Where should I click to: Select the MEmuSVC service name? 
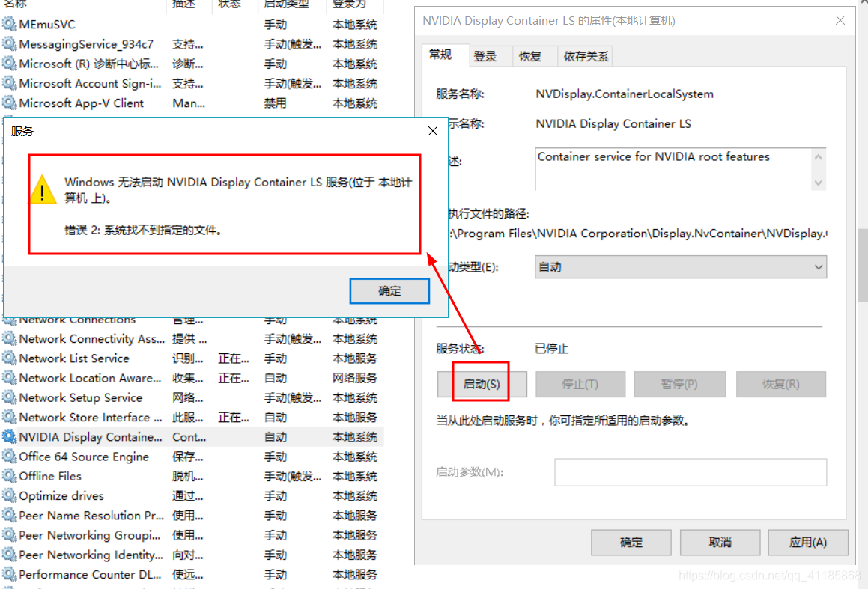47,25
